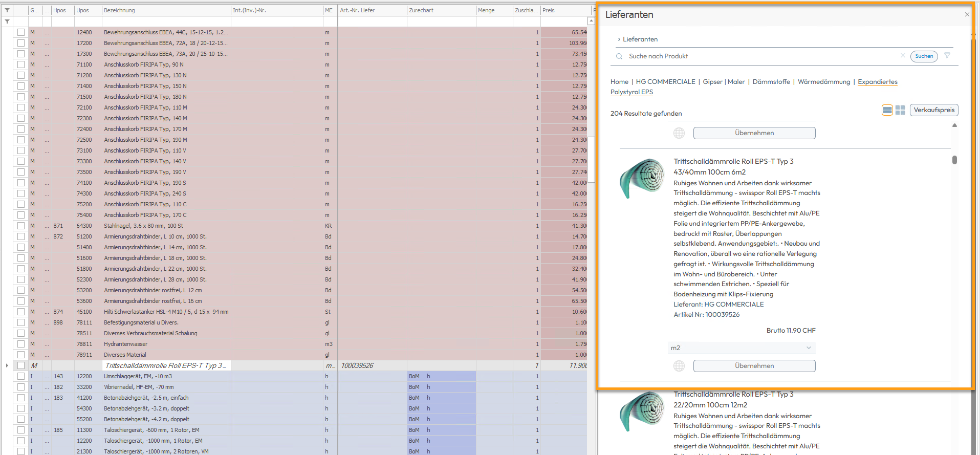Select the Vibriernadel, HF-EM, -70 mm checkbox

pos(21,387)
